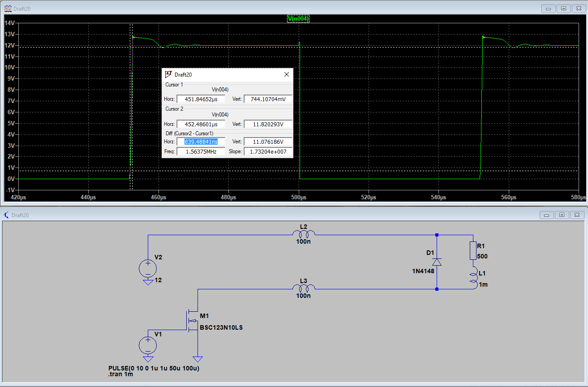
Task: Click the V1 source name label
Action: (x=158, y=334)
